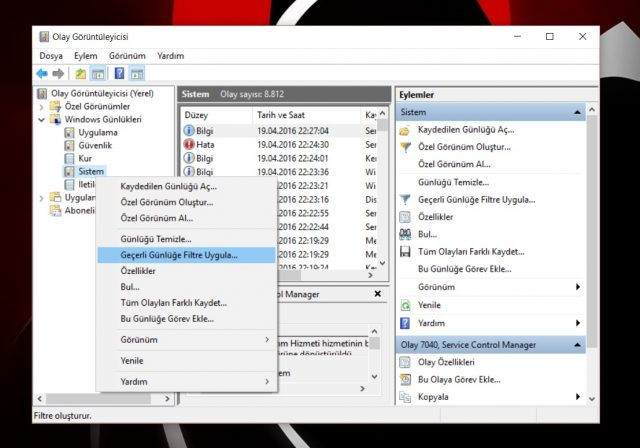Click the Back arrow toolbar icon
The image size is (640, 448).
click(42, 74)
